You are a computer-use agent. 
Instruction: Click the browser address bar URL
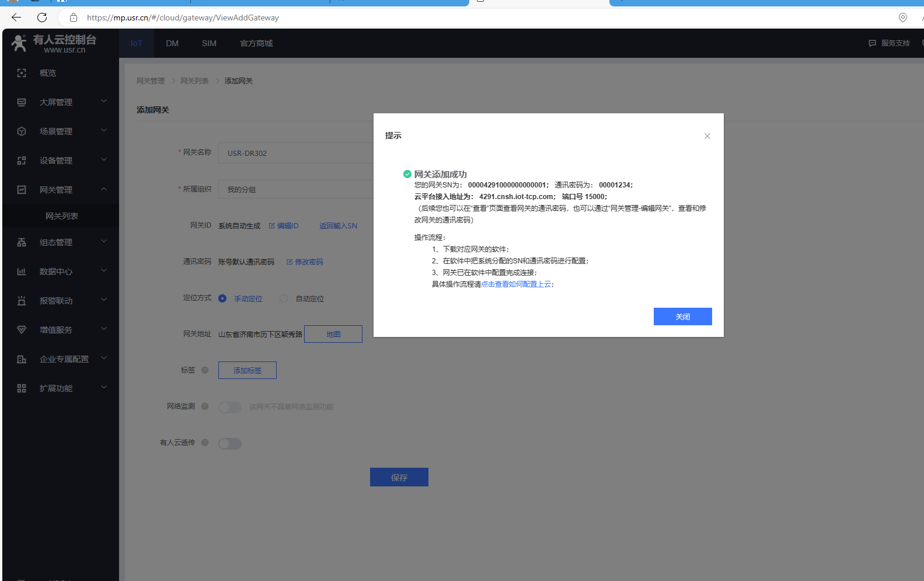coord(183,18)
